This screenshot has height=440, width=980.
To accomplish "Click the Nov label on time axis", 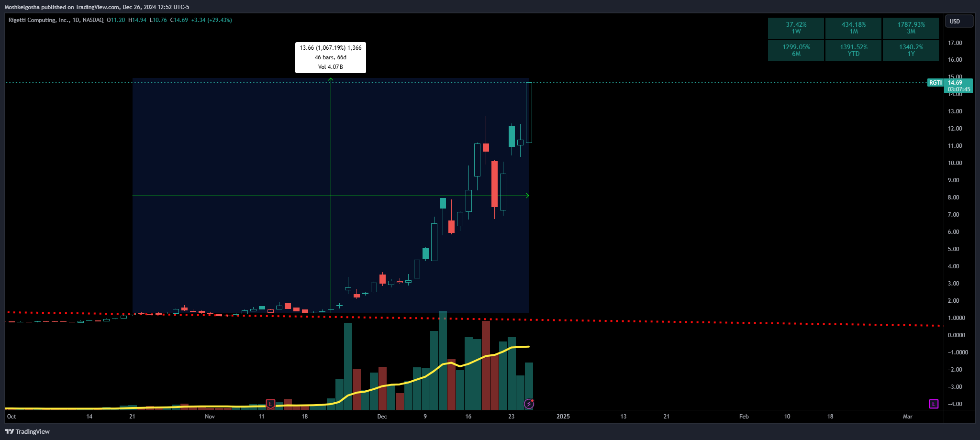I will (210, 417).
